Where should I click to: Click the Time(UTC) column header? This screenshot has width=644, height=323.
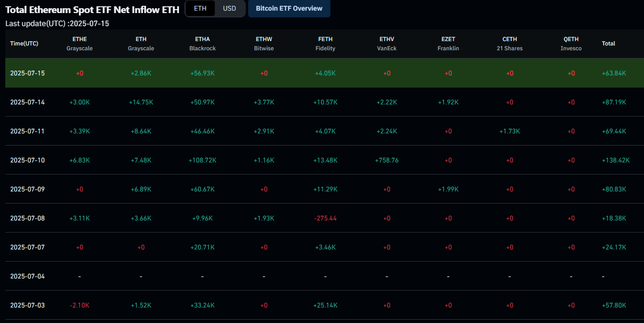24,44
